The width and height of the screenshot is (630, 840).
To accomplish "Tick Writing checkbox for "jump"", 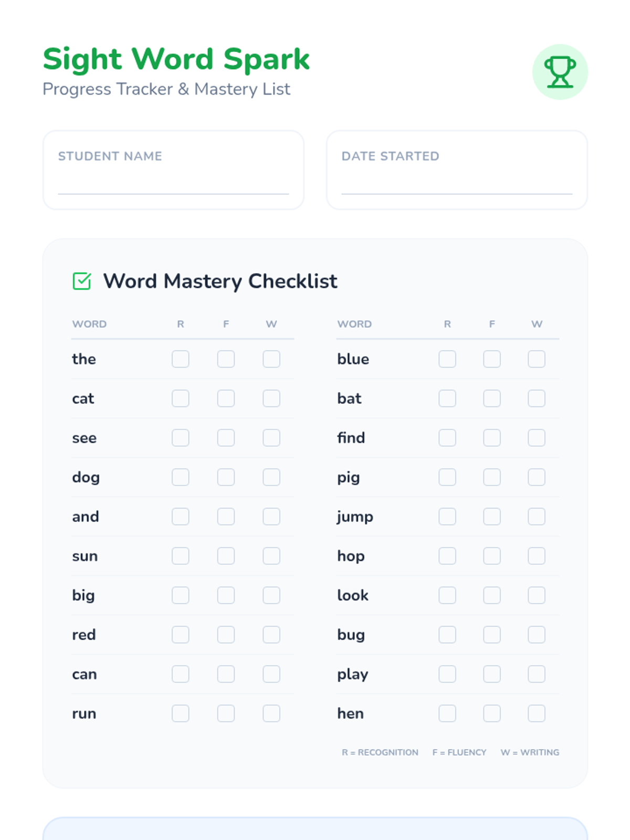I will [x=537, y=517].
